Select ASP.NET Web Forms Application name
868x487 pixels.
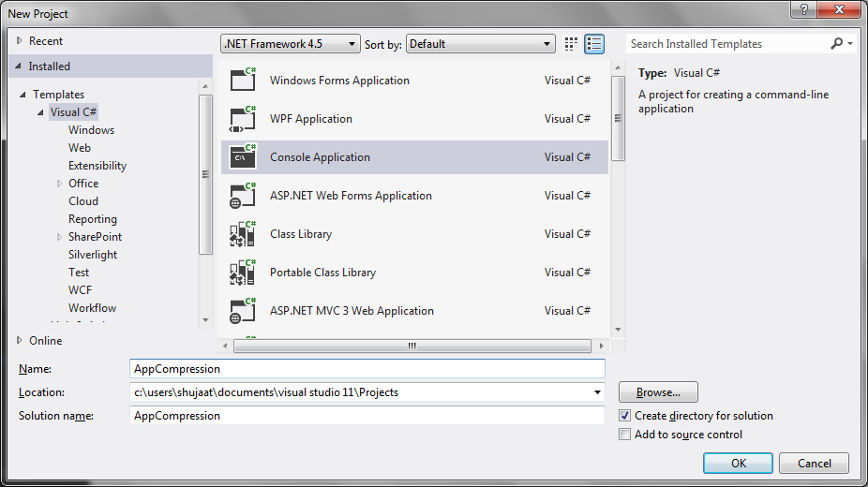351,195
